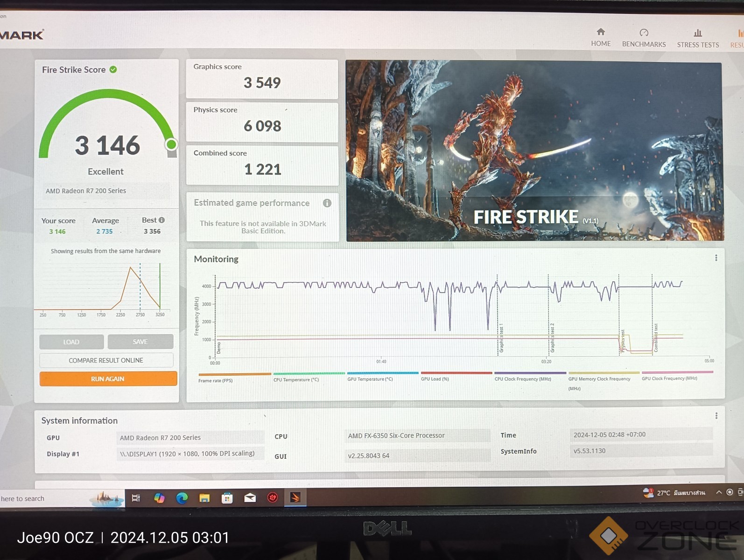Image resolution: width=744 pixels, height=560 pixels.
Task: Click the red circular app icon on the taskbar
Action: [273, 498]
